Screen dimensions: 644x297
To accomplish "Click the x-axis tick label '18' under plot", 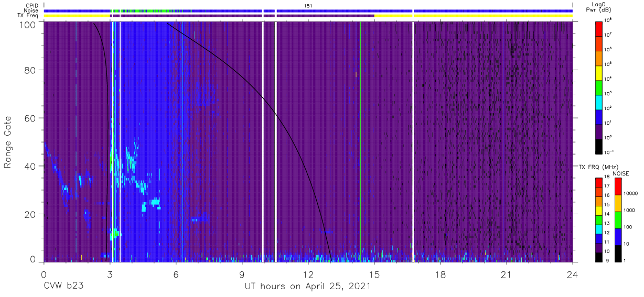I will [x=441, y=273].
